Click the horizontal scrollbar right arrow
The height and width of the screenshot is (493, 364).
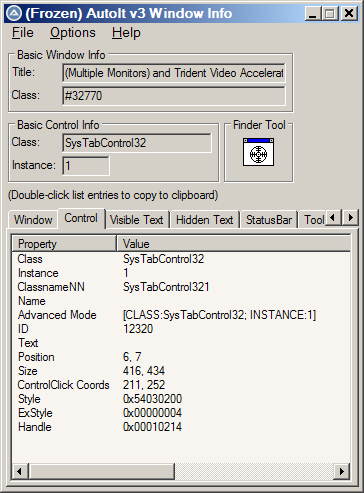[342, 471]
